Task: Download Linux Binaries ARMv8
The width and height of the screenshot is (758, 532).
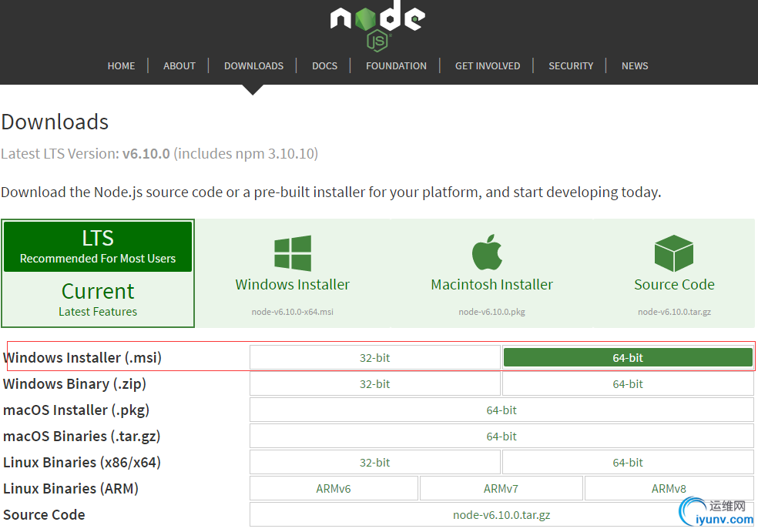Action: click(669, 489)
